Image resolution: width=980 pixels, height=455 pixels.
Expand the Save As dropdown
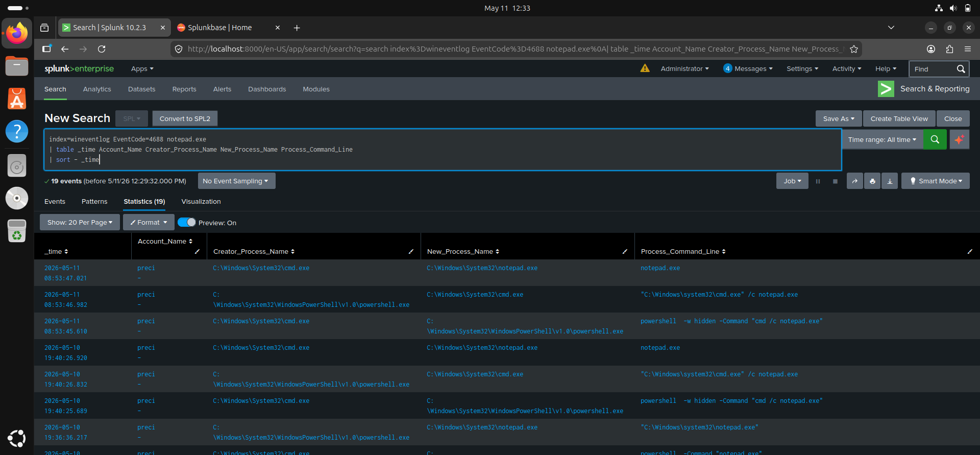coord(839,119)
